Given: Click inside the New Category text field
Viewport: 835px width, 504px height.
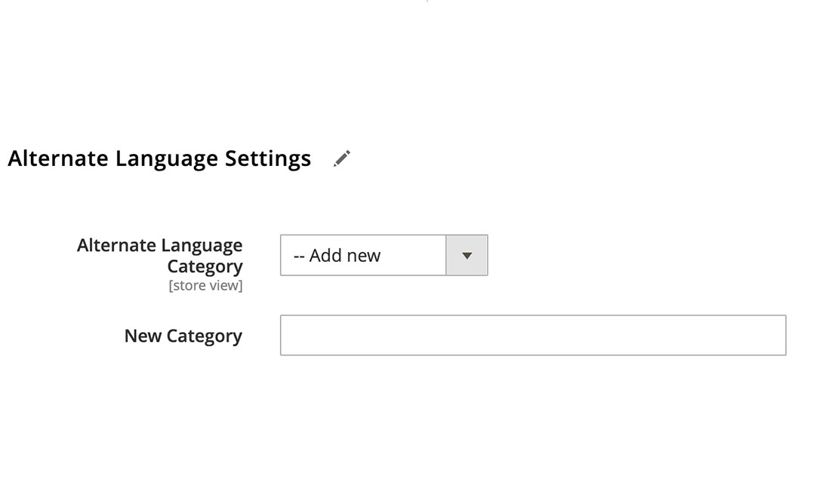Looking at the screenshot, I should 532,336.
